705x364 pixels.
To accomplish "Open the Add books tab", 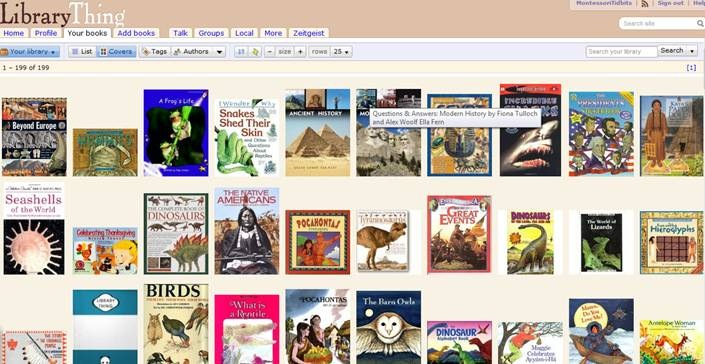I will [136, 33].
